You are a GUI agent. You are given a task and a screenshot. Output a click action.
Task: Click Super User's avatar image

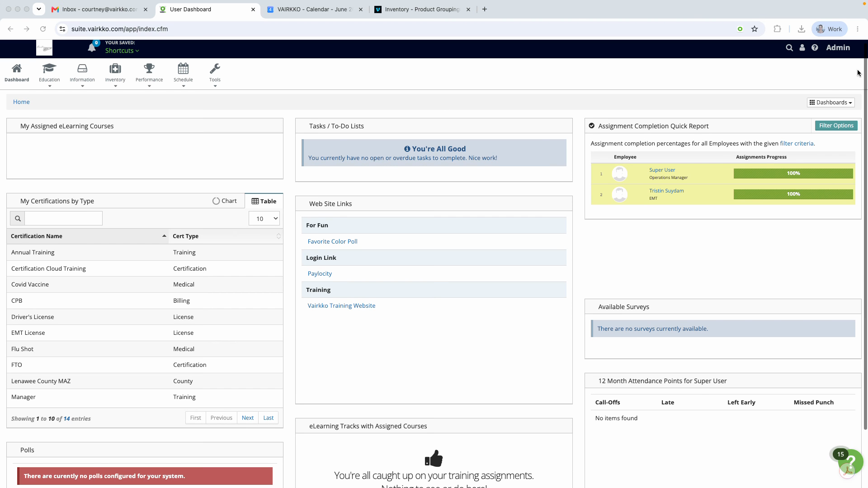tap(620, 174)
